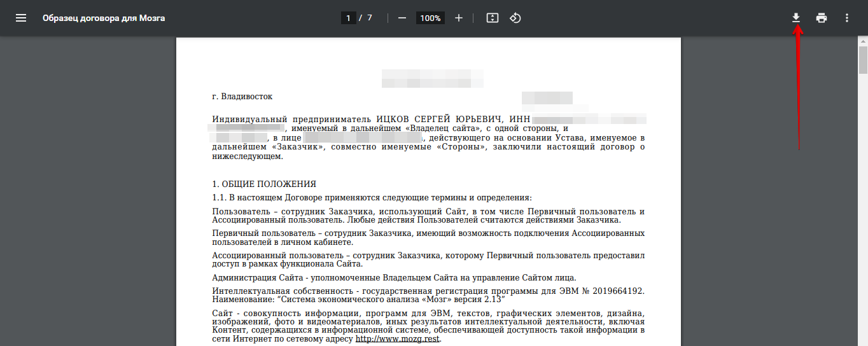Click the paragraph starting "Интеллектуальная собственность"
The image size is (868, 346).
tap(428, 294)
